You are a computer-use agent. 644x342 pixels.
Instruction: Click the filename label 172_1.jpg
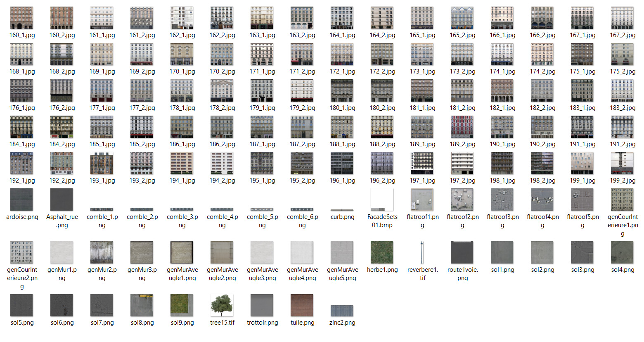(342, 71)
